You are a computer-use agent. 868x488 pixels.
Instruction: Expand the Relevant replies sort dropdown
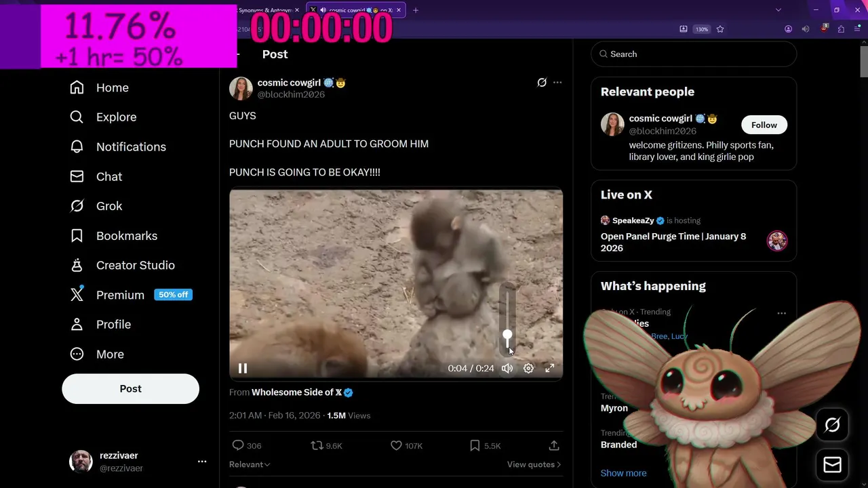tap(250, 464)
